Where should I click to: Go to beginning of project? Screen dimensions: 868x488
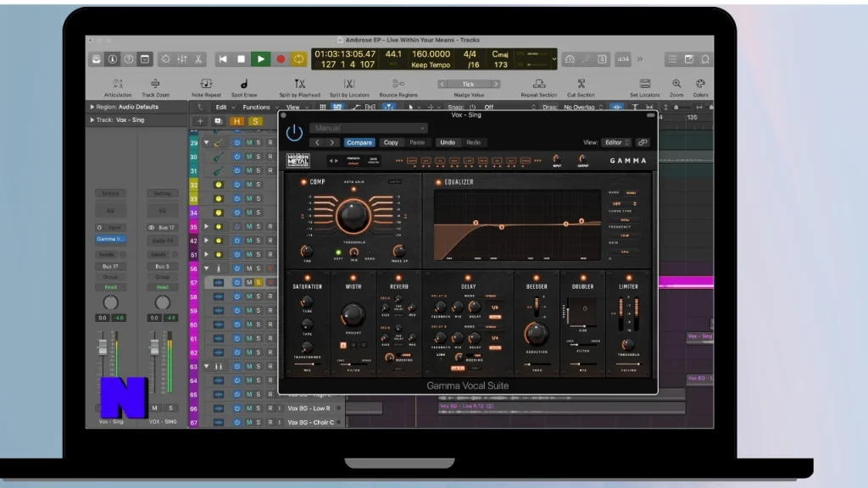click(223, 59)
